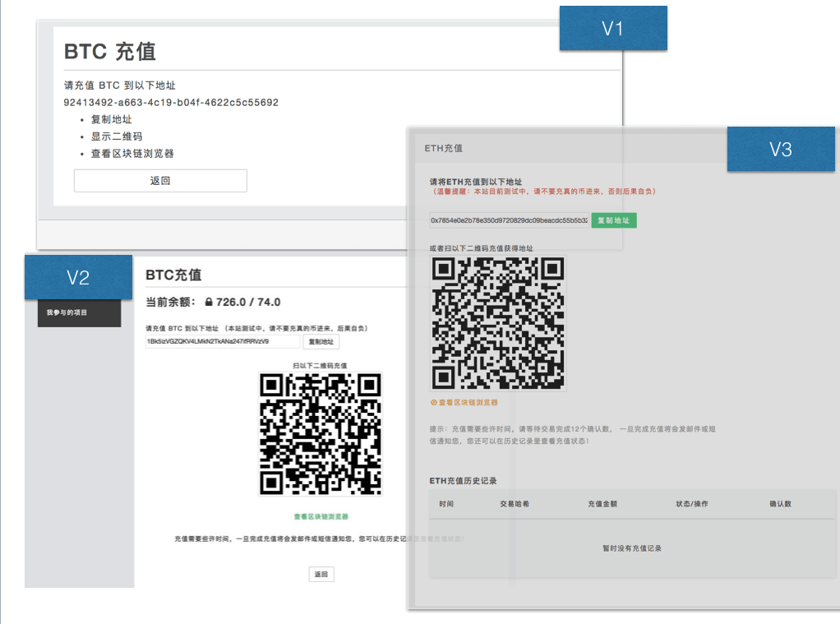The image size is (840, 624).
Task: Click the green 复制地址 button in the ETH panel
Action: [614, 220]
